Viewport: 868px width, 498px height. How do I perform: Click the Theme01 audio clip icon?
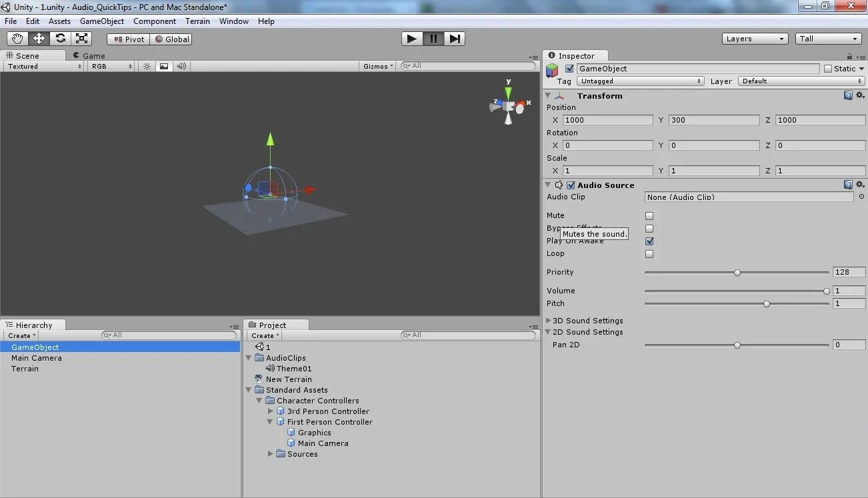coord(270,368)
